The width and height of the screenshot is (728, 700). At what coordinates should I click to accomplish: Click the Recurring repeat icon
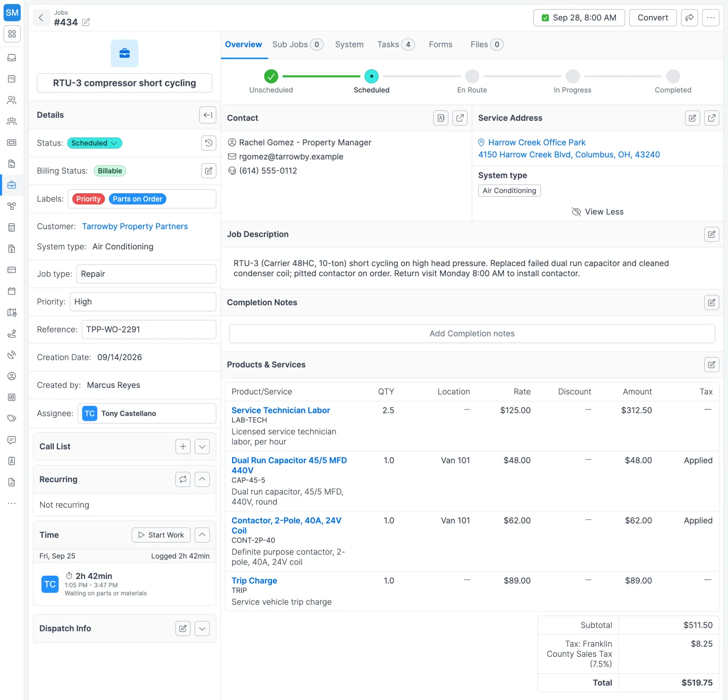183,479
